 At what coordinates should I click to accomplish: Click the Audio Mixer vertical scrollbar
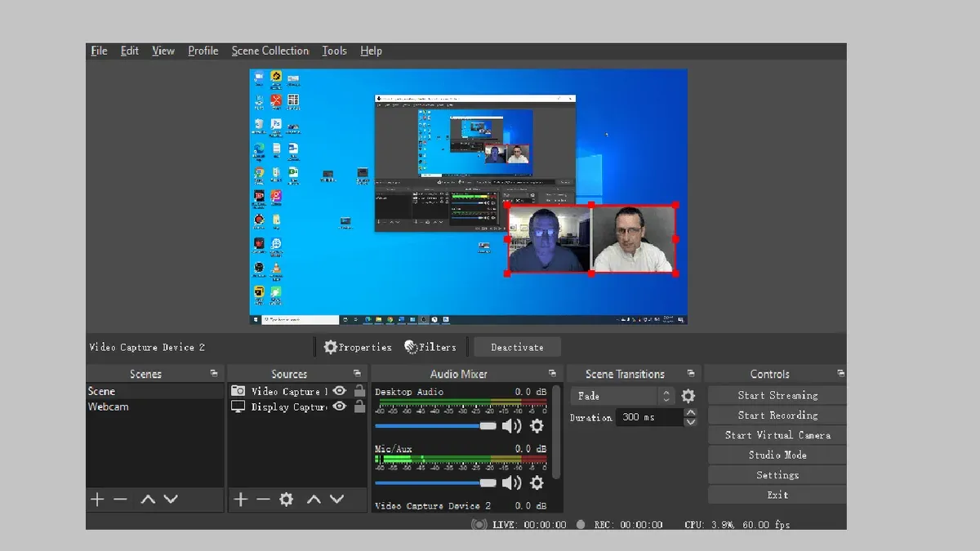pyautogui.click(x=557, y=433)
